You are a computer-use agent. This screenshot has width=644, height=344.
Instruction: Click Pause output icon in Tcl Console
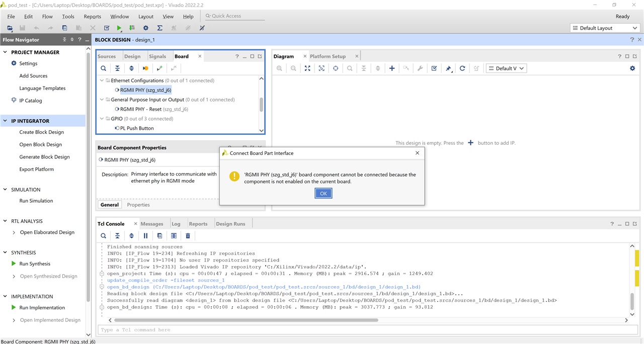click(x=145, y=235)
